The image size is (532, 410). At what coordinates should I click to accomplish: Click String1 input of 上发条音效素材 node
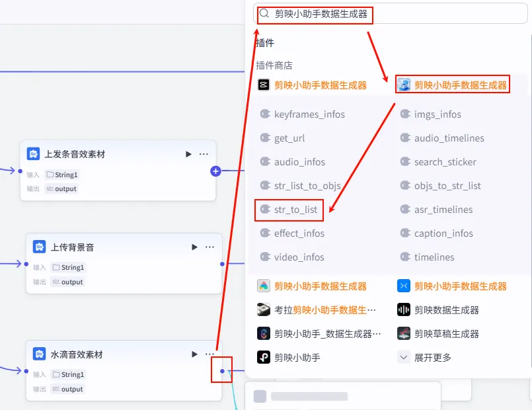(x=61, y=175)
